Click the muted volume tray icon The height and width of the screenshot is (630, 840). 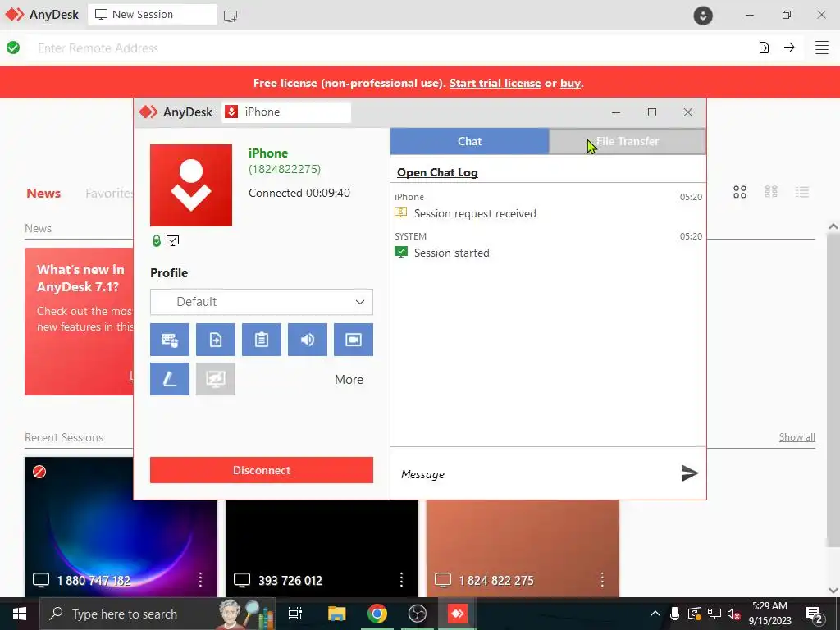[x=734, y=614]
